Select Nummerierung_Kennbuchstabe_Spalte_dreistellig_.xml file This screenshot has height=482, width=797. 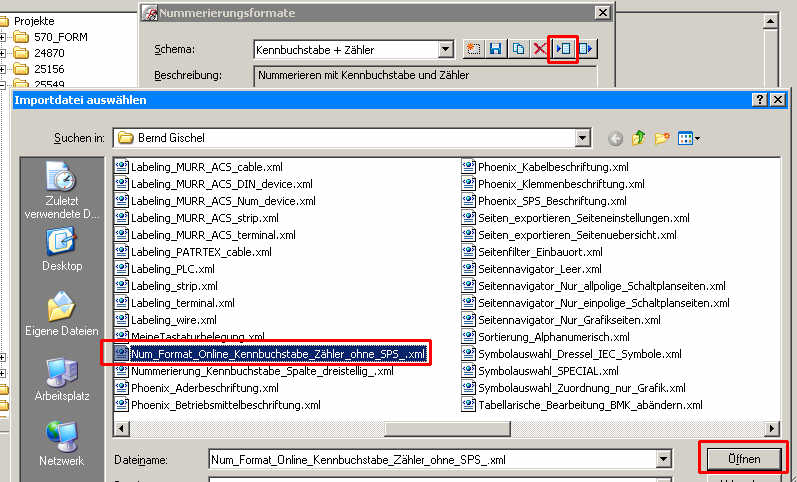[254, 371]
